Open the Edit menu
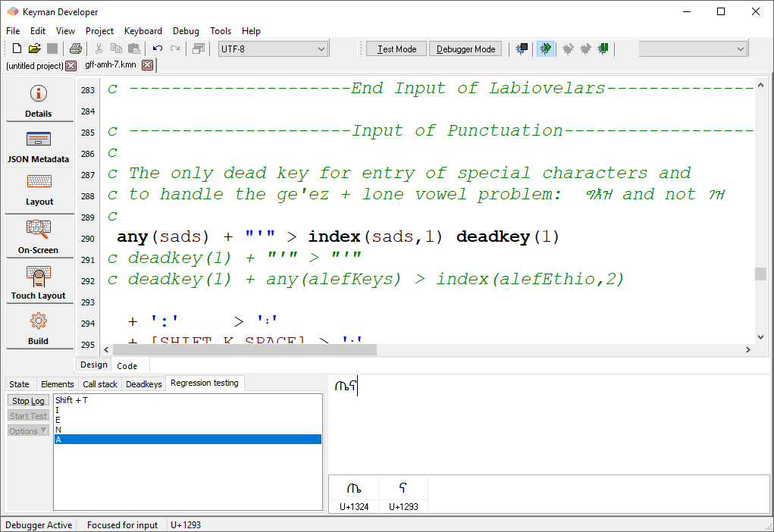This screenshot has width=774, height=532. point(37,30)
